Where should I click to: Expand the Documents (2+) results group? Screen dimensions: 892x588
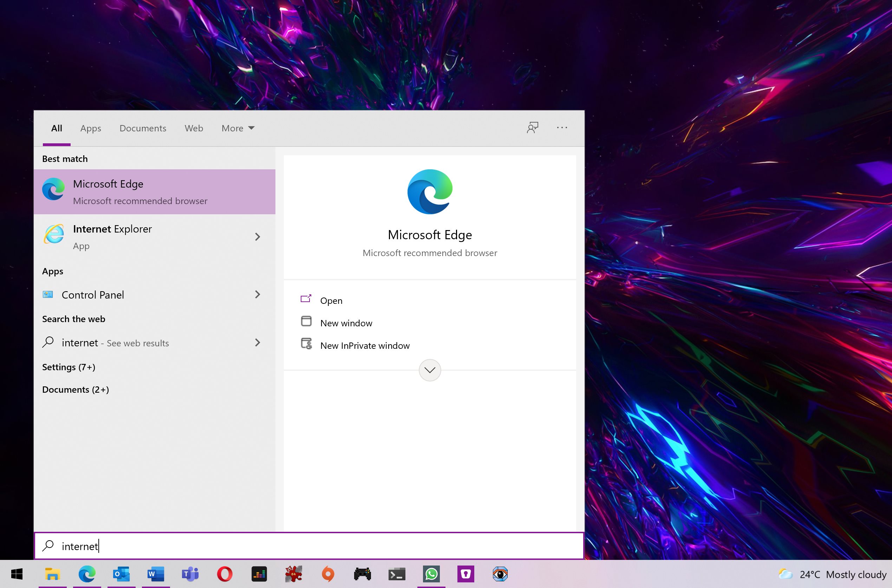76,389
